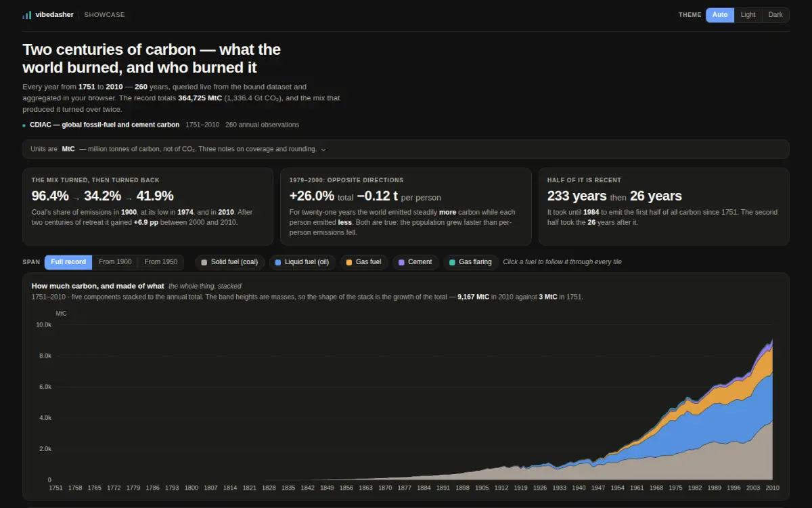Click the 10.0k y-axis label
Screen dimensions: 812x508
click(43, 325)
